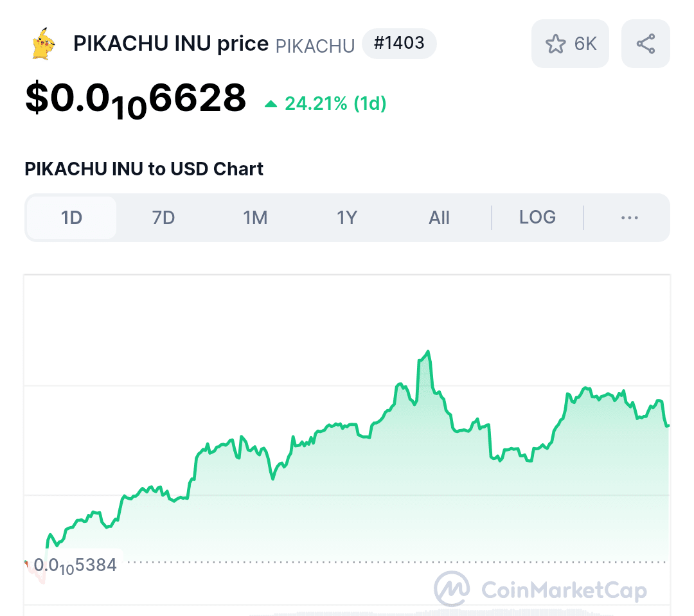Viewport: 694px width, 616px height.
Task: Open the three-dots more chart options
Action: (x=629, y=218)
